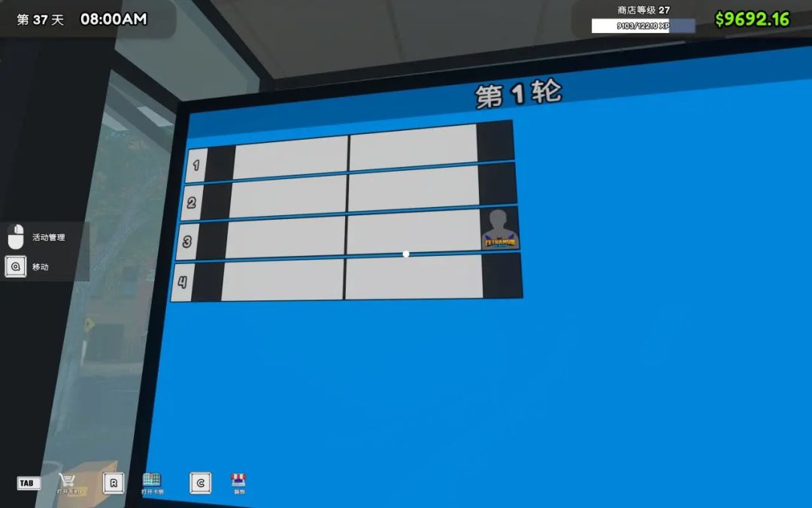The width and height of the screenshot is (812, 508).
Task: Click the 商店等级 27 label
Action: [644, 10]
